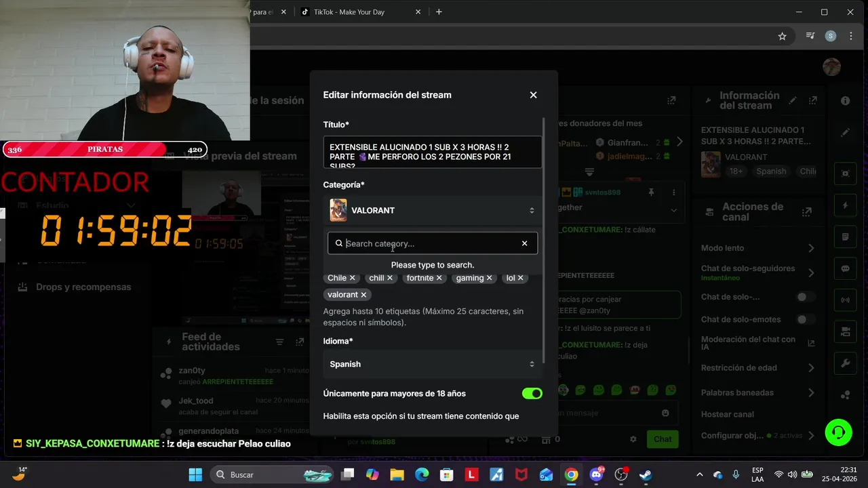Unpin the svntos898 pinned message
Image resolution: width=868 pixels, height=488 pixels.
click(651, 192)
